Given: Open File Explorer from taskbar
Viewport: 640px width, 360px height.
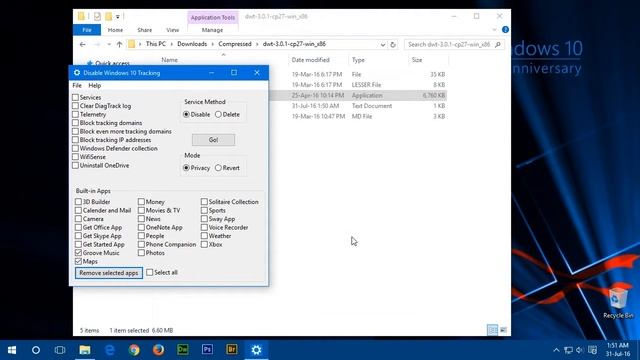Looking at the screenshot, I should coord(85,350).
